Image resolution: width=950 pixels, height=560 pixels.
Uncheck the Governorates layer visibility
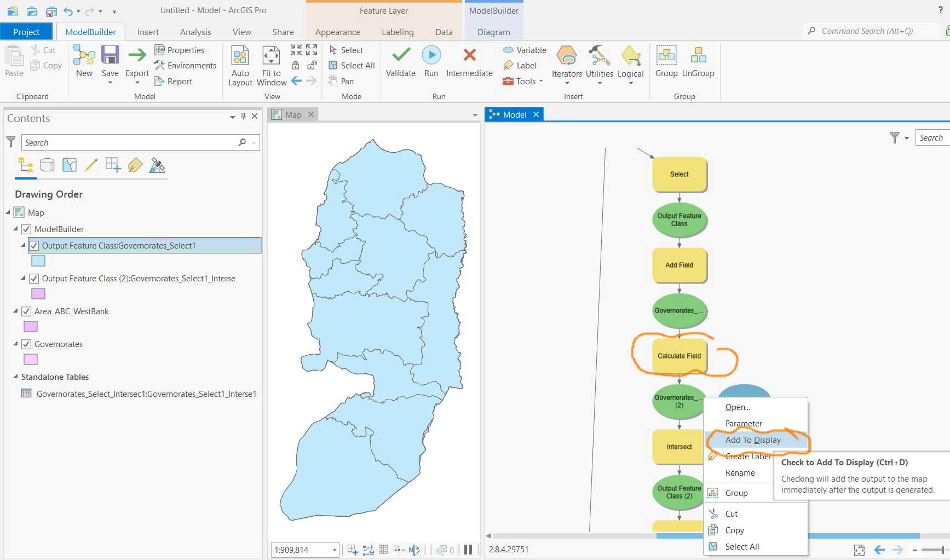26,344
